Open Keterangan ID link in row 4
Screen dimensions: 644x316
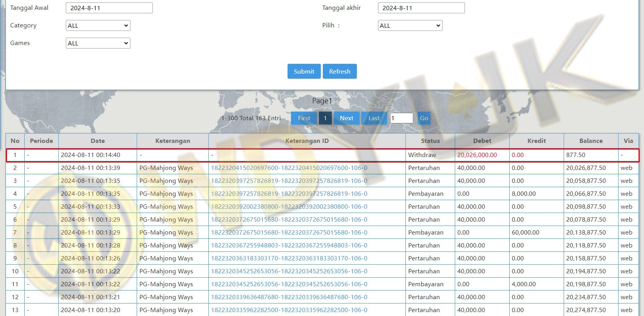[289, 193]
